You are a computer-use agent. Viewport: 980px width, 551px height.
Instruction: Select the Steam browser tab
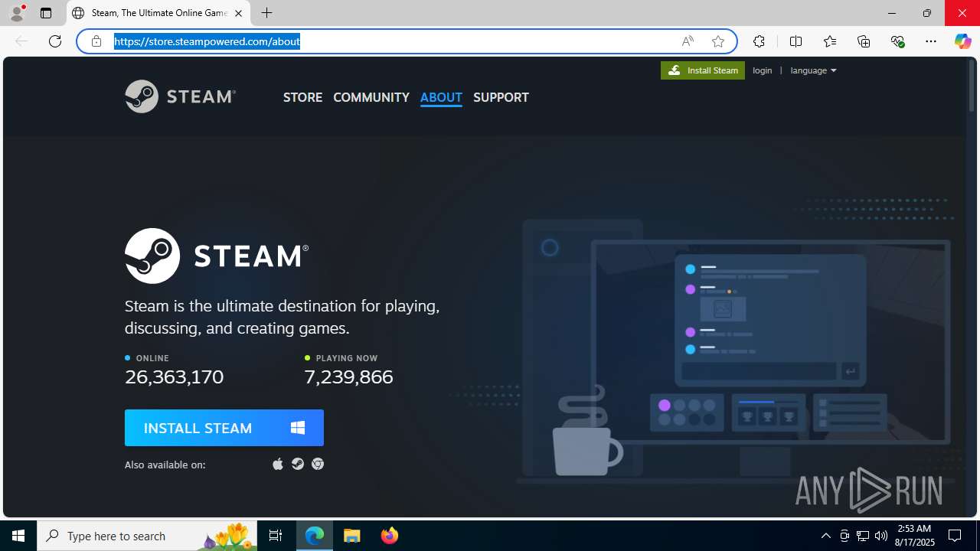(158, 13)
